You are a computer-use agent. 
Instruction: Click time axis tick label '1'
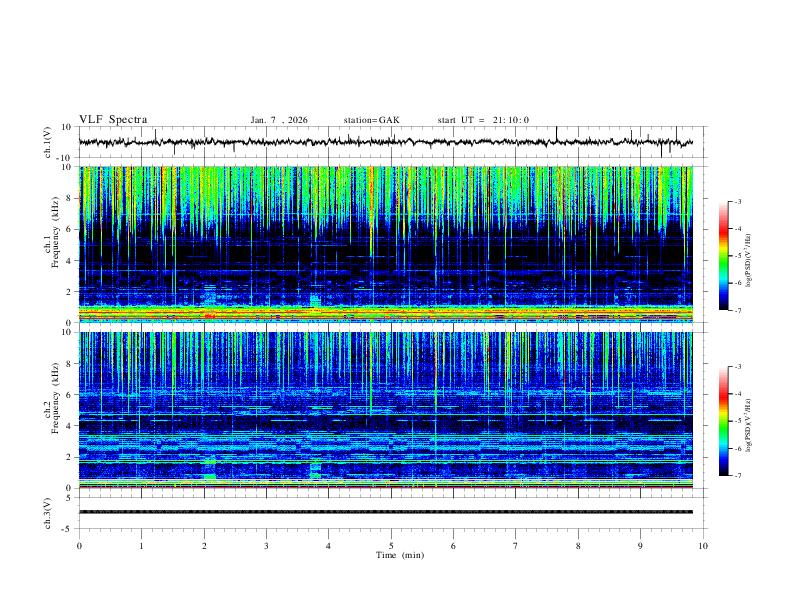tap(141, 546)
